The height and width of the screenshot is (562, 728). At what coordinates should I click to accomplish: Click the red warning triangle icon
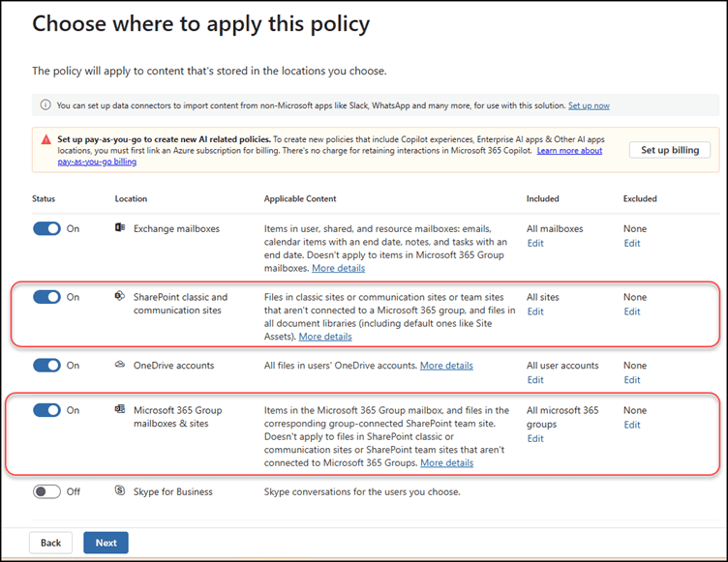[45, 139]
